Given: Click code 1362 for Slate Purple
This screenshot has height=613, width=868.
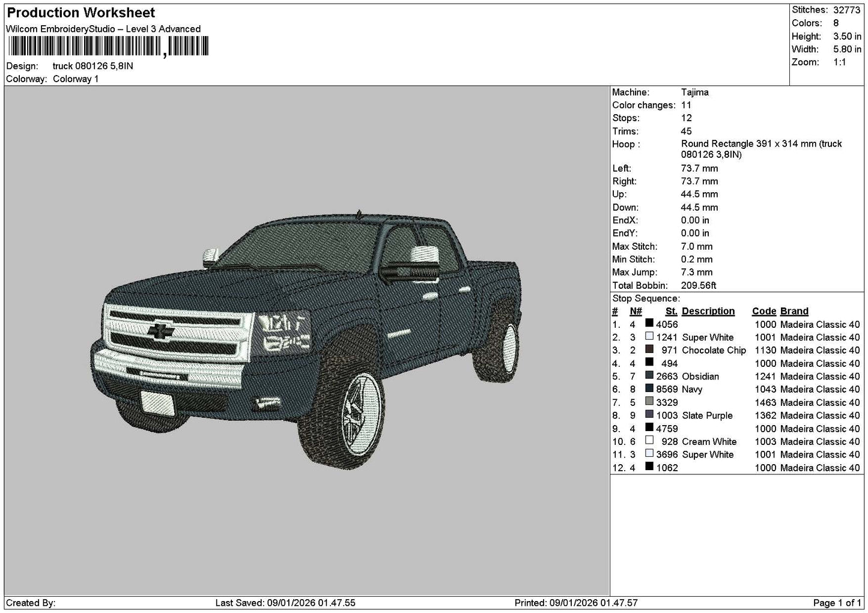Looking at the screenshot, I should (765, 415).
